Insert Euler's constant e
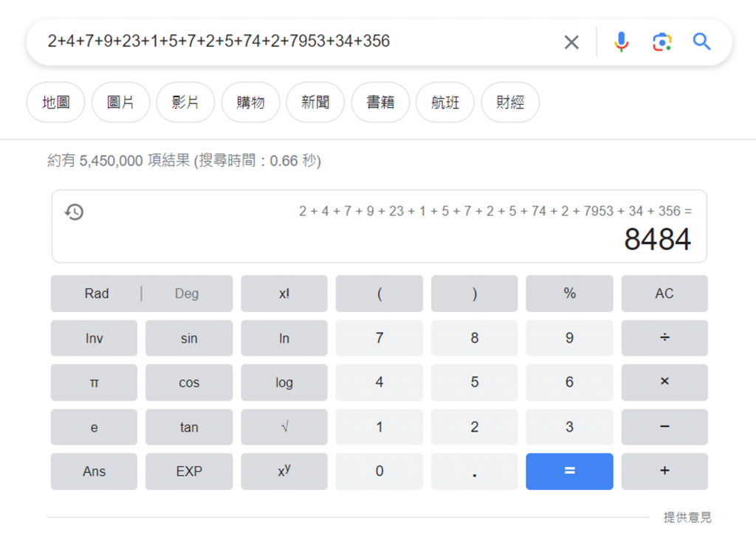The height and width of the screenshot is (537, 756). click(x=94, y=427)
